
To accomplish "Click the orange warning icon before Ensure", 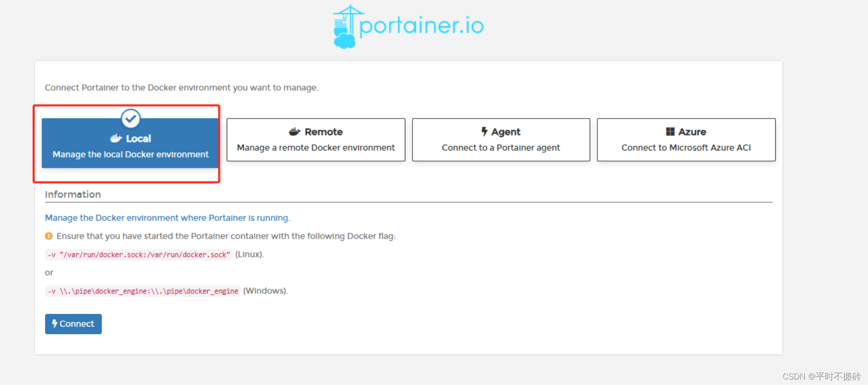I will click(x=49, y=236).
